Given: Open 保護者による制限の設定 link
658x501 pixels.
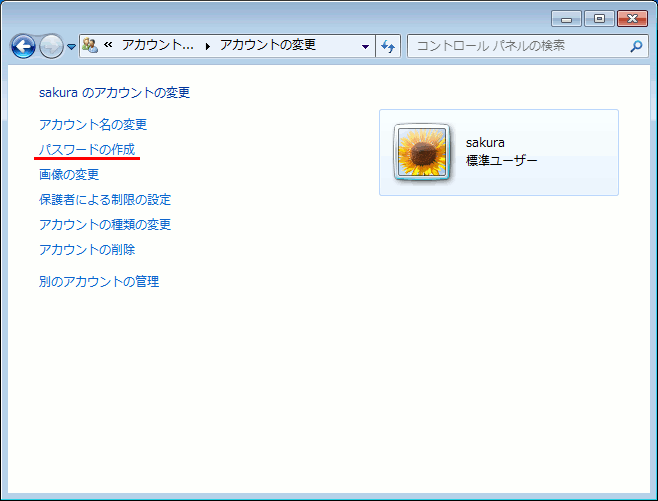Looking at the screenshot, I should [x=105, y=200].
